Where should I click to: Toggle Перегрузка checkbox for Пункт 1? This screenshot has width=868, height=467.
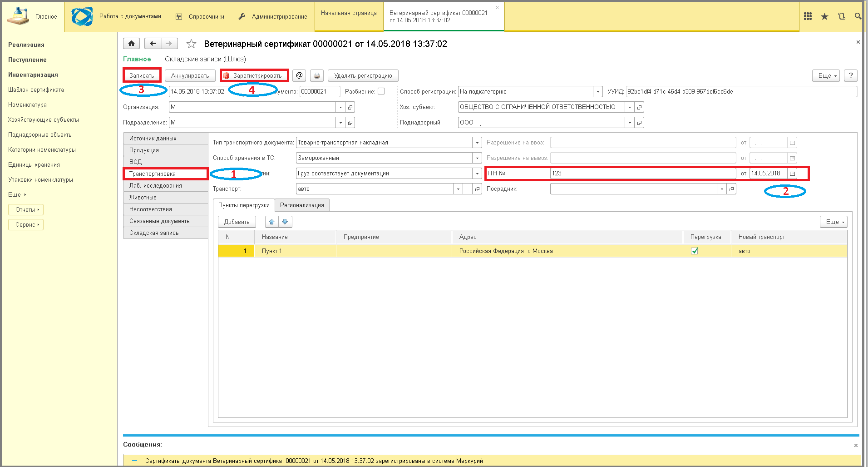coord(695,251)
